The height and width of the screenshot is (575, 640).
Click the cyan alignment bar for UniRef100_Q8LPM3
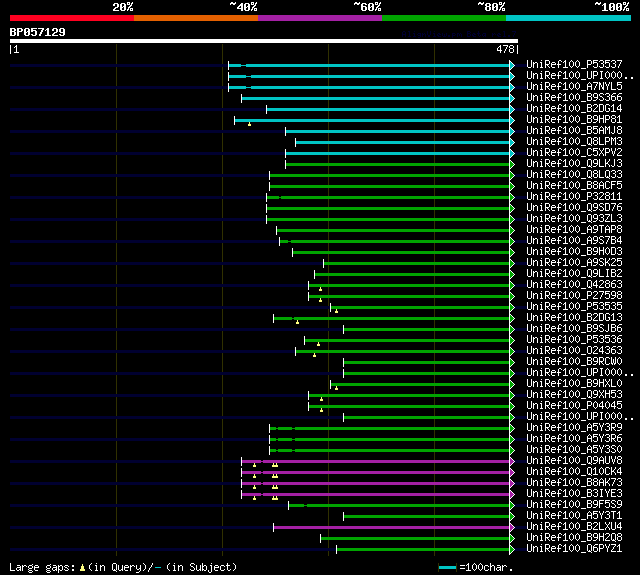coord(403,142)
